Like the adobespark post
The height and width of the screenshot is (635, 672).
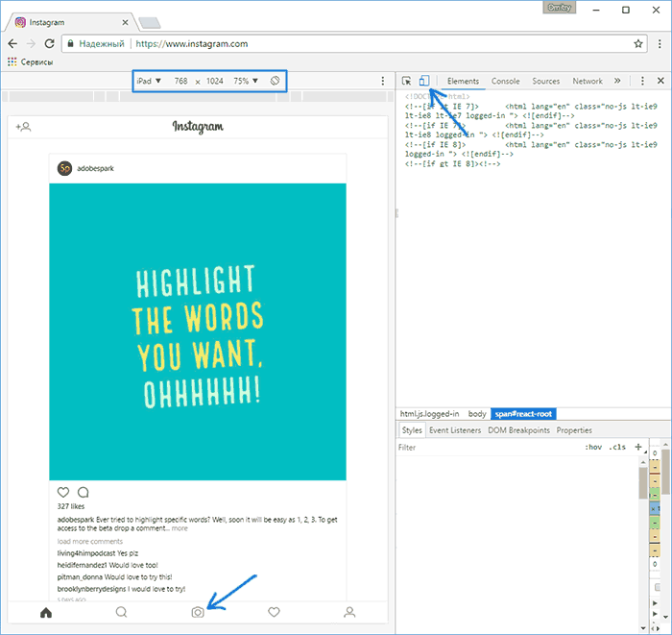(x=63, y=492)
